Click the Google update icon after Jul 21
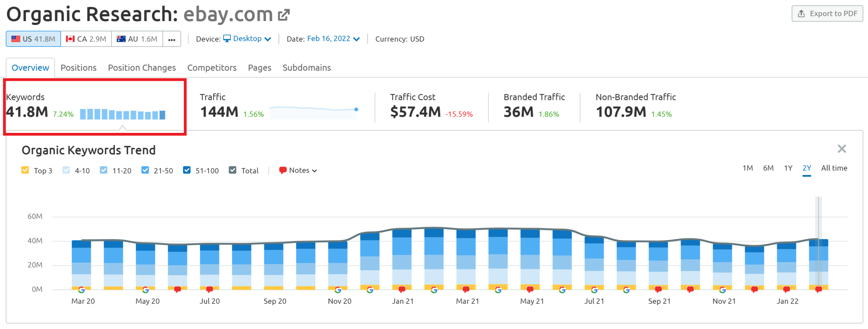Image resolution: width=868 pixels, height=329 pixels. (x=626, y=290)
